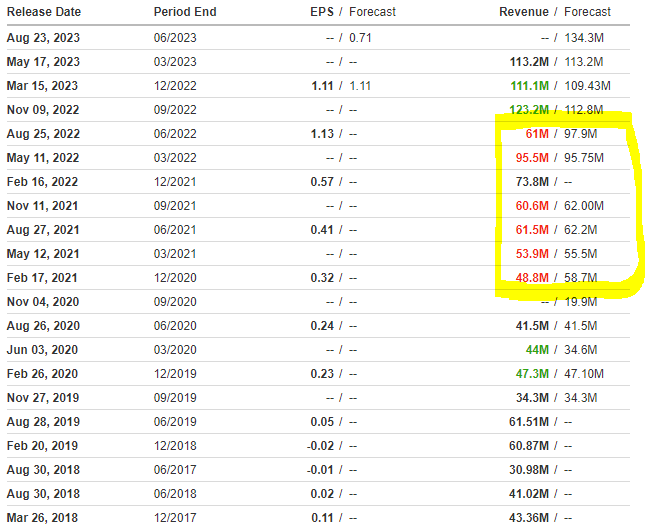The height and width of the screenshot is (529, 645).
Task: Click the EPS column header
Action: click(321, 12)
